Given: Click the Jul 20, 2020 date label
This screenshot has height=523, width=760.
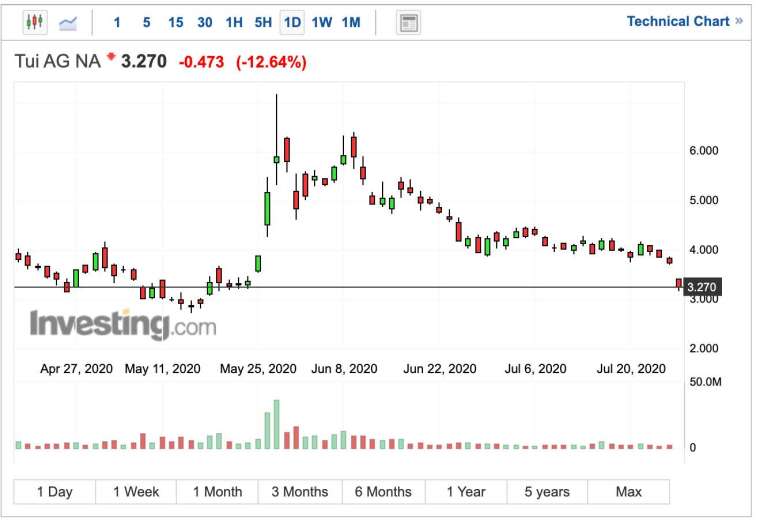Looking at the screenshot, I should coord(631,369).
